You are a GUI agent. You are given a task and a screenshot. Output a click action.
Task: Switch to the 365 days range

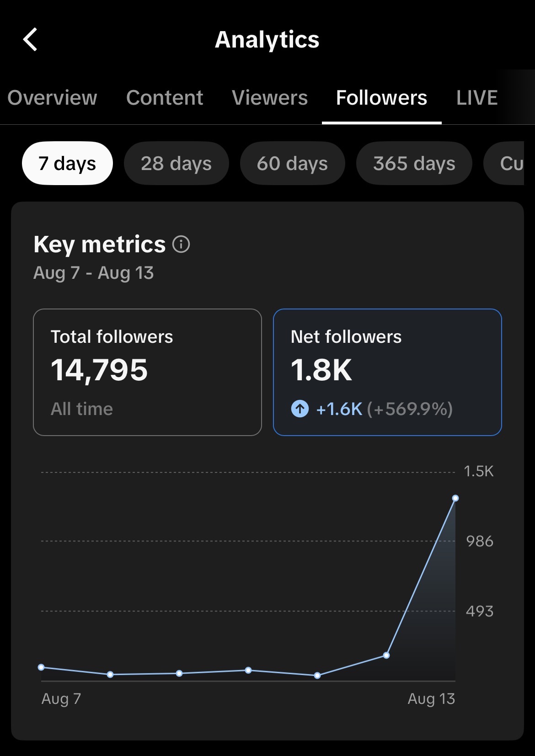tap(414, 163)
